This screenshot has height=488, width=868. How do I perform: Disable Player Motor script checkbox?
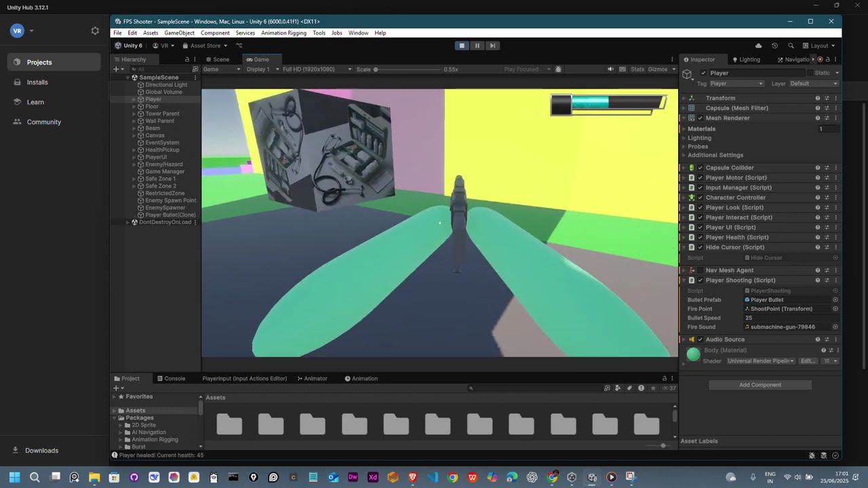[701, 178]
